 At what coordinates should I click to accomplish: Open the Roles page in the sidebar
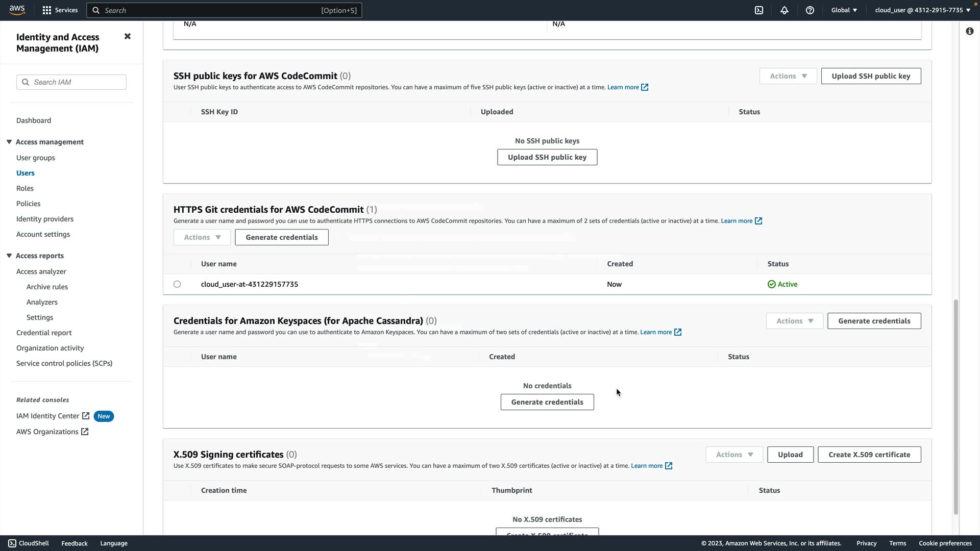pos(25,188)
